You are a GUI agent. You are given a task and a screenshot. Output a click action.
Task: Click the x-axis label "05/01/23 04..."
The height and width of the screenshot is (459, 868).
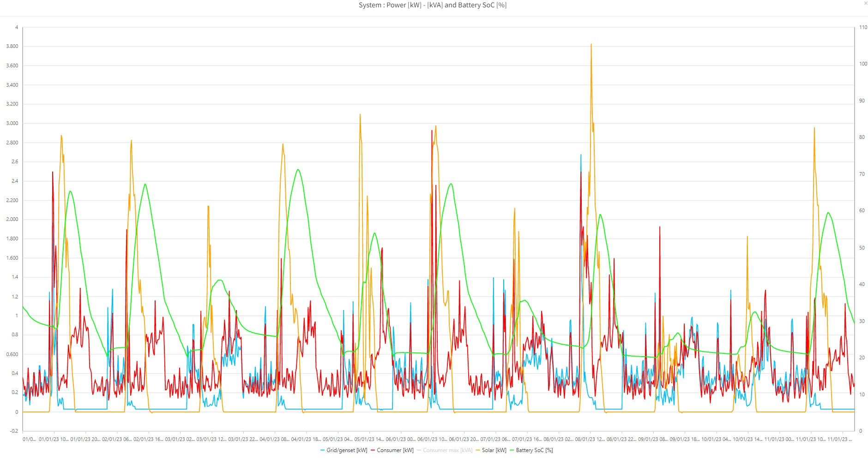point(338,439)
